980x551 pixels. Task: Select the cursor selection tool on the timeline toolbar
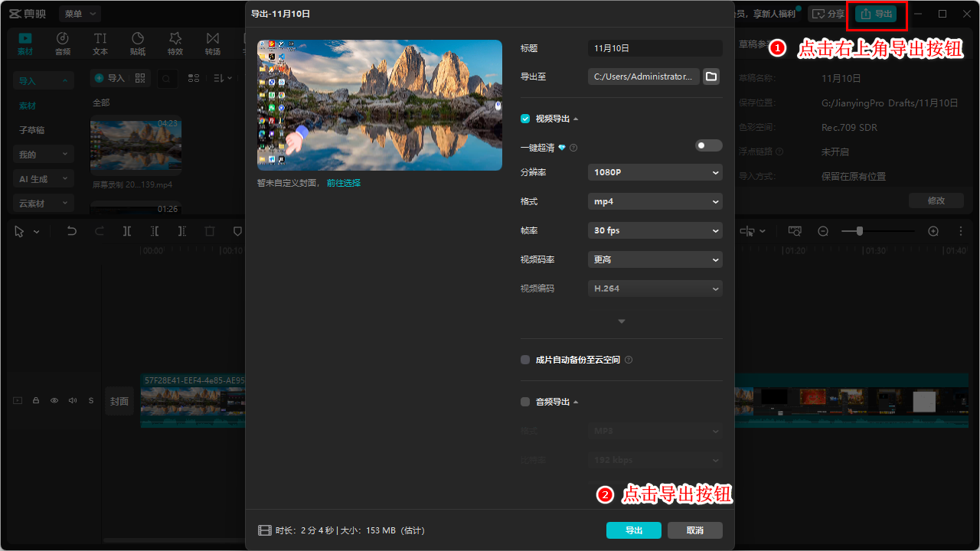pyautogui.click(x=20, y=230)
